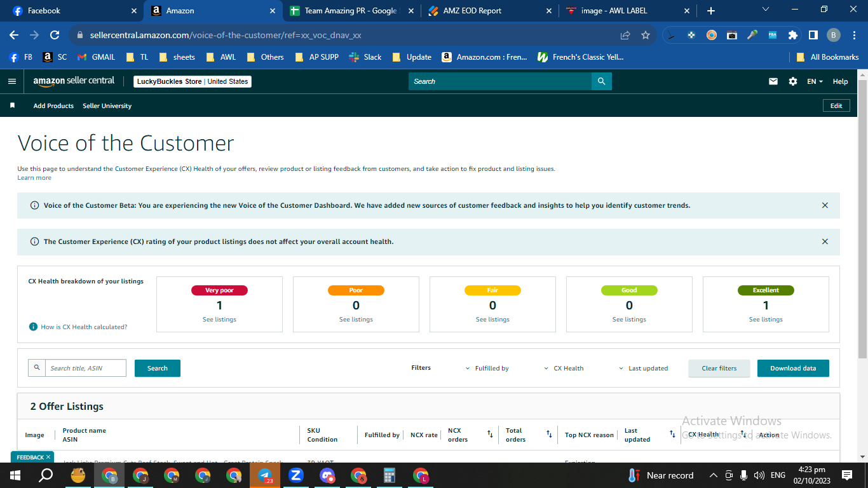See listings under Very poor
Screen dimensions: 868x488
(x=219, y=320)
